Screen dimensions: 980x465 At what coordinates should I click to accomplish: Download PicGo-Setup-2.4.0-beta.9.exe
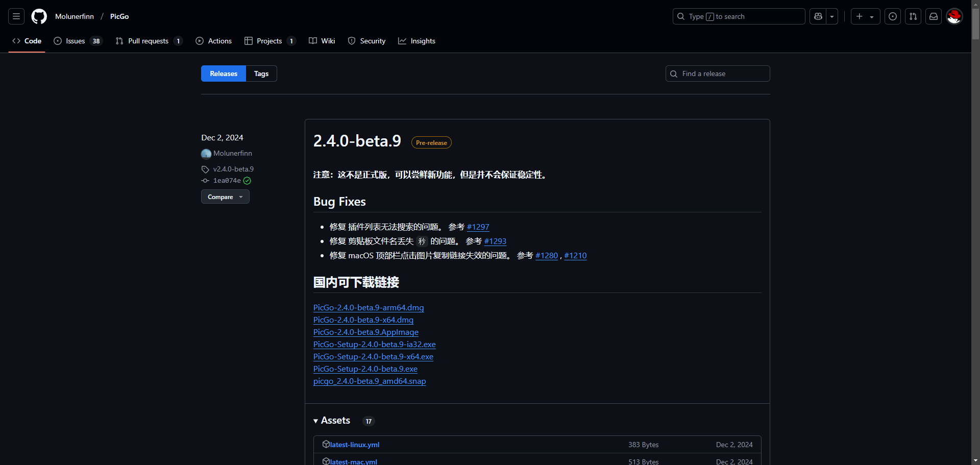click(365, 369)
